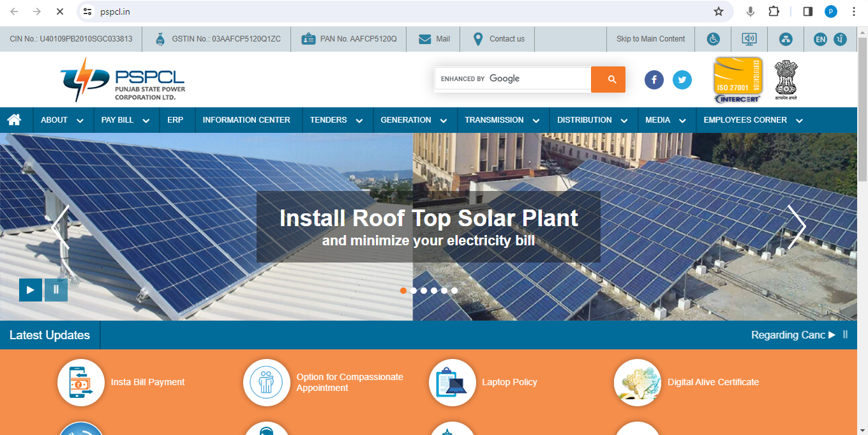This screenshot has width=868, height=435.
Task: Open the Mail link in top bar
Action: [434, 39]
